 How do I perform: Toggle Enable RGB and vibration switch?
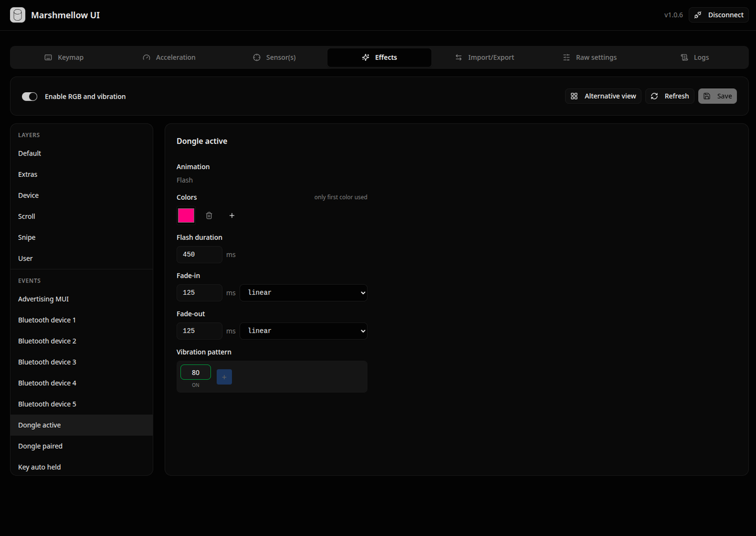point(30,96)
